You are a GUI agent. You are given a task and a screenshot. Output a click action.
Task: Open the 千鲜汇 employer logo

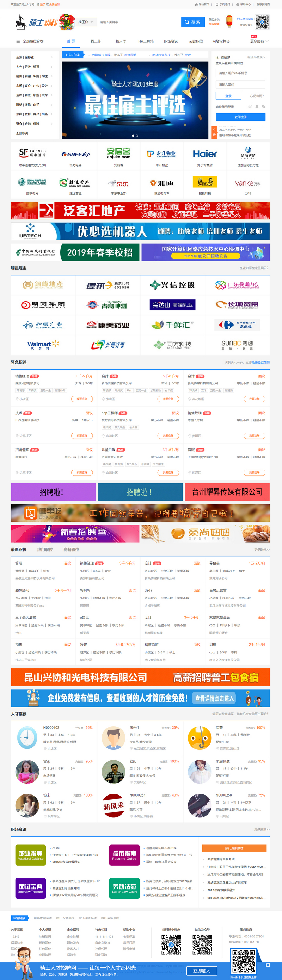click(x=173, y=325)
